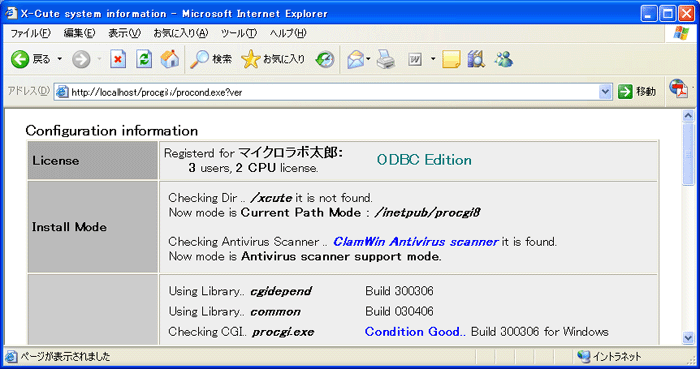
Task: Open the ファイル(F) menu
Action: coord(30,33)
